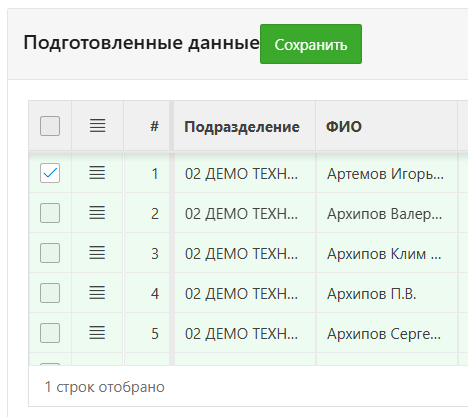Tick the checkbox for Архипов П.В.
Screen dimensions: 468x417
[x=50, y=293]
